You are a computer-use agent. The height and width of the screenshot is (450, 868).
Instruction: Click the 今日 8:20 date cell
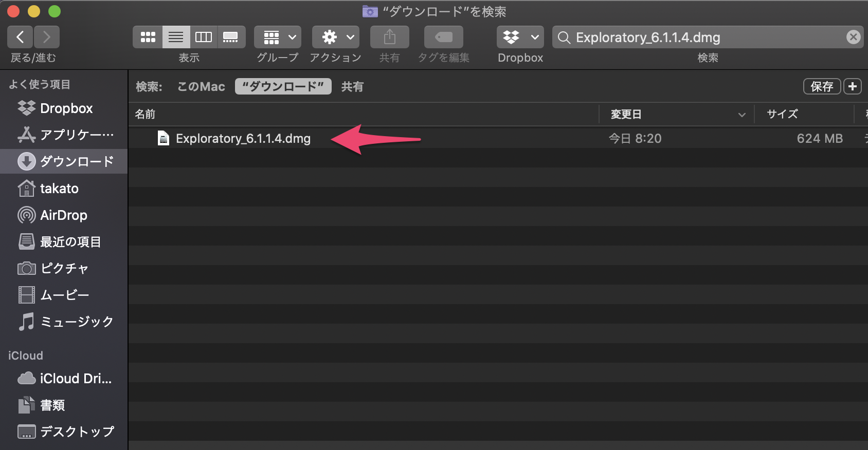[635, 139]
